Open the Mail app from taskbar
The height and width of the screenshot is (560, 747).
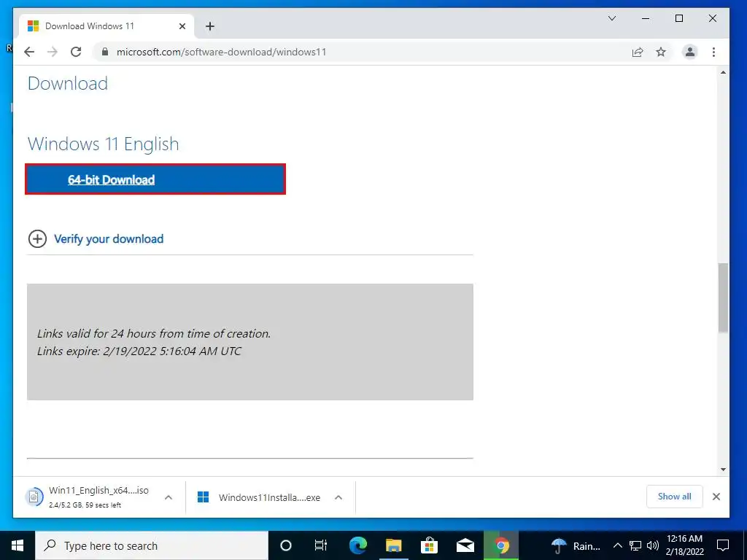(x=465, y=545)
